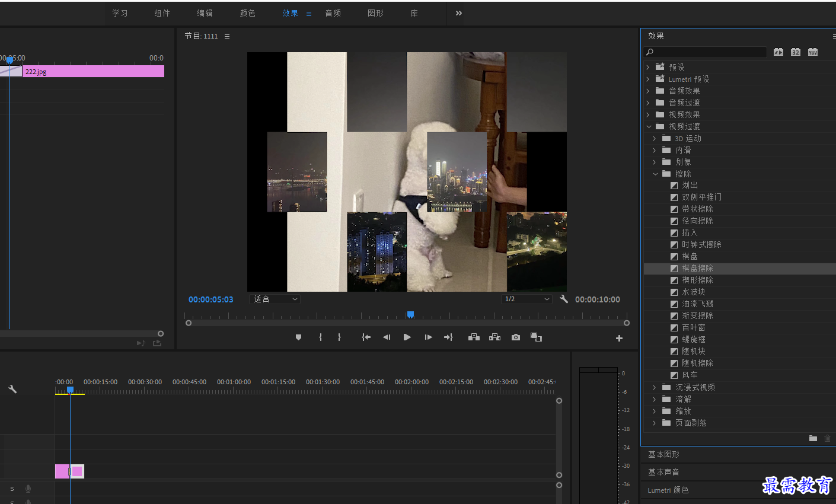
Task: Export frame with the camera icon
Action: point(516,337)
